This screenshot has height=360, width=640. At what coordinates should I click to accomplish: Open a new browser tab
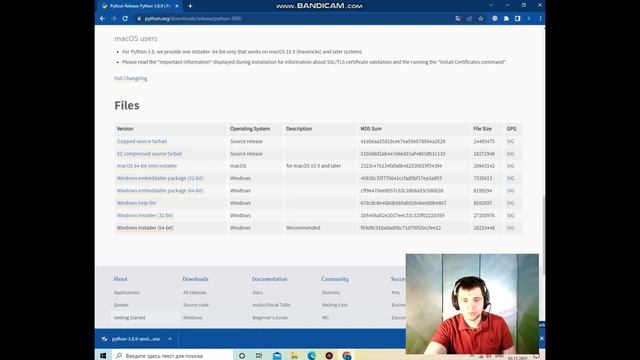pos(190,6)
